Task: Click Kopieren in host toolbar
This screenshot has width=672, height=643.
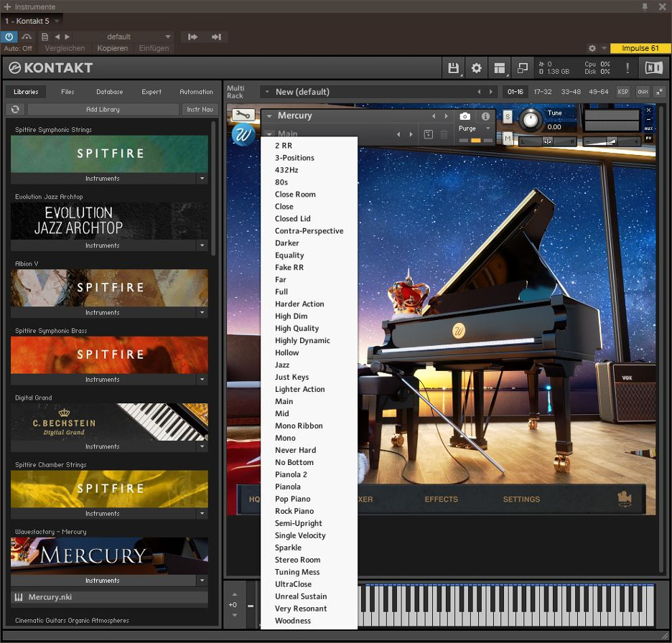Action: [112, 48]
